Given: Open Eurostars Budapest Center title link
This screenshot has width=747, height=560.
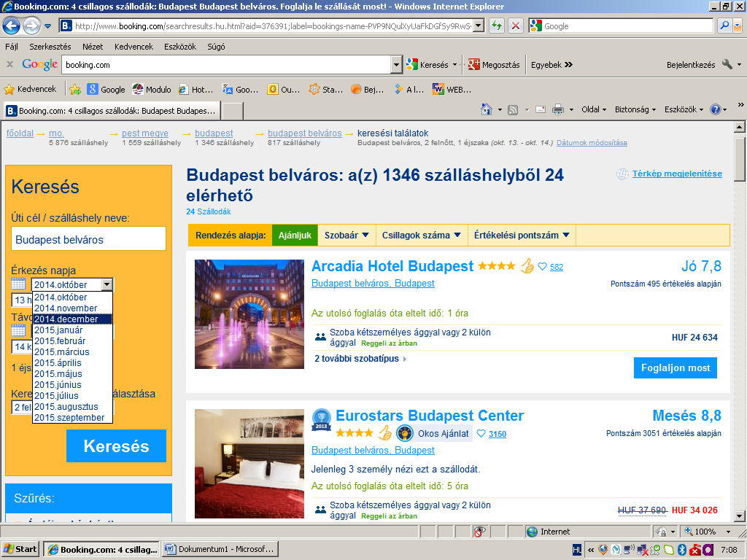Looking at the screenshot, I should 429,415.
